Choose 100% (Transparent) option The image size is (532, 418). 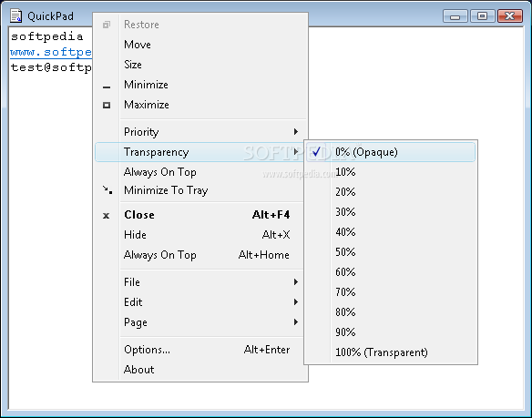pos(391,352)
